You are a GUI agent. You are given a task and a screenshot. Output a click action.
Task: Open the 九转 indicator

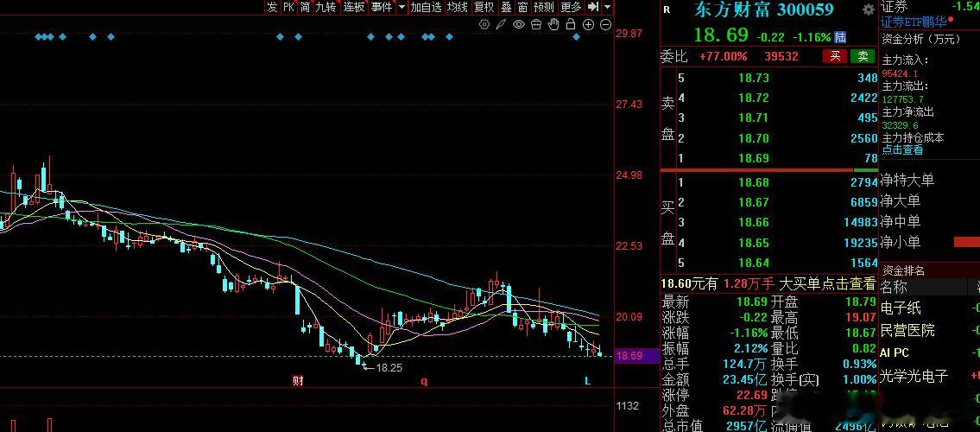pos(326,7)
